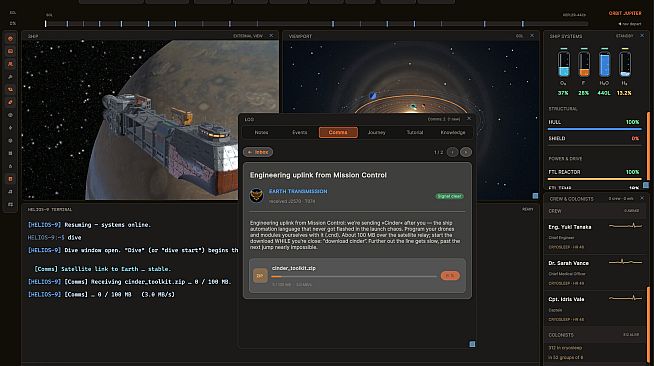This screenshot has width=654, height=366.
Task: Click the orange F fuel tank gauge
Action: 584,63
